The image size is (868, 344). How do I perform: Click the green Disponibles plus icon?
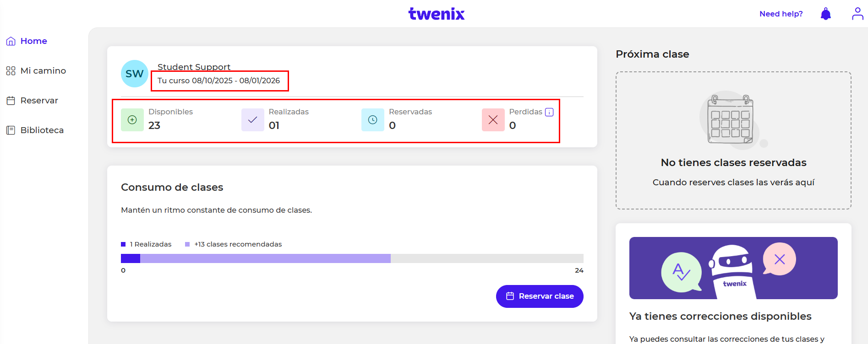[132, 120]
